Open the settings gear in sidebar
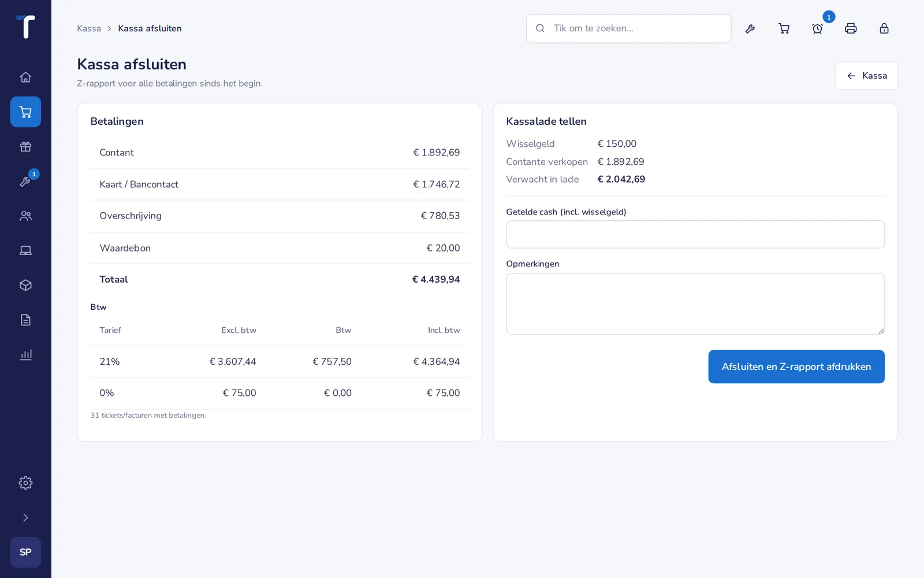 [x=25, y=483]
